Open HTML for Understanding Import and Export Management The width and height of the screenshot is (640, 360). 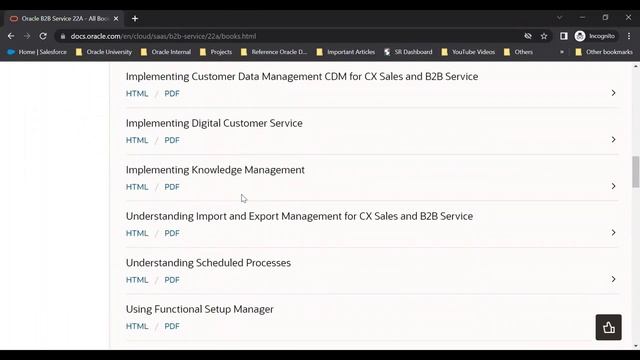click(137, 233)
